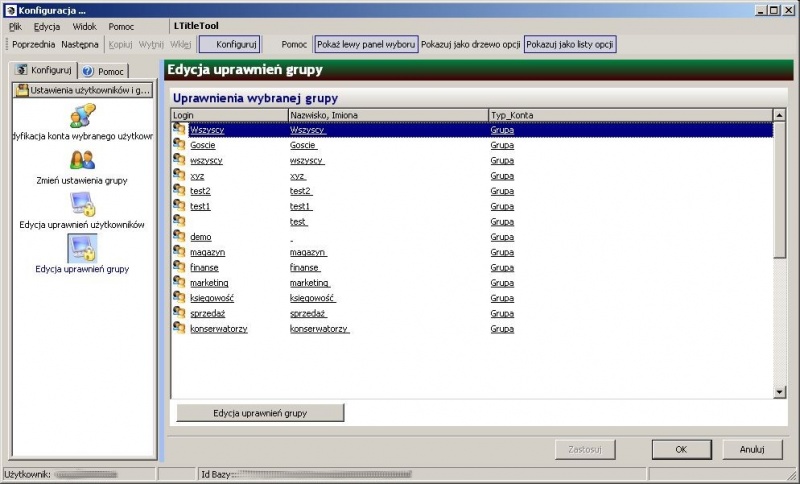This screenshot has width=800, height=484.
Task: Click księgowość in the Nazwisko column
Action: [313, 298]
